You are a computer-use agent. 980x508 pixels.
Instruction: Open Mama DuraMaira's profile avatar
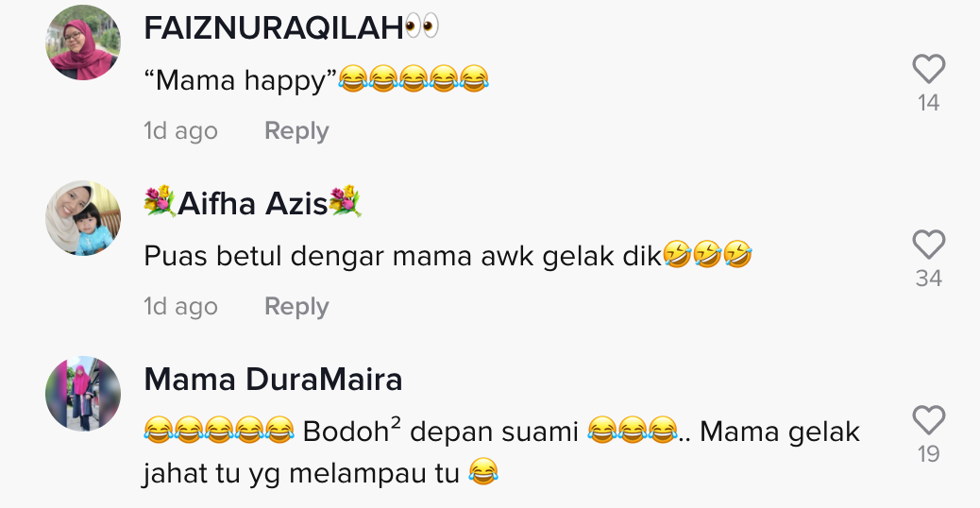pos(83,394)
